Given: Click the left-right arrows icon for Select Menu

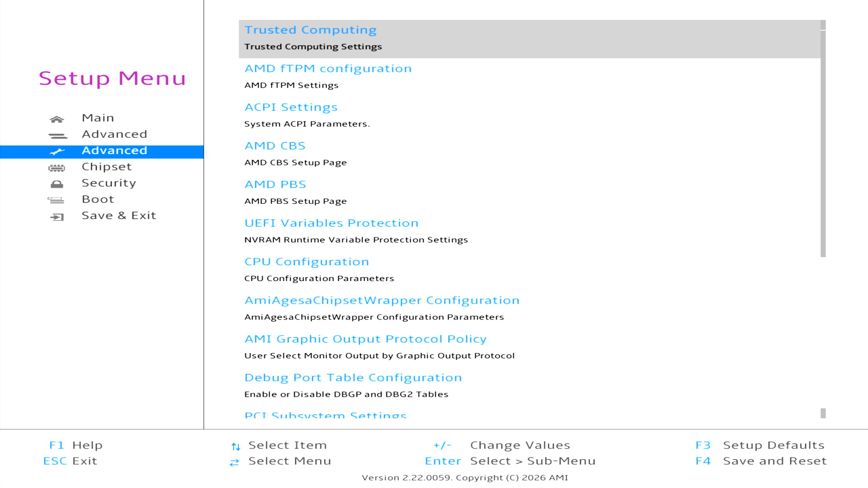Looking at the screenshot, I should [234, 462].
